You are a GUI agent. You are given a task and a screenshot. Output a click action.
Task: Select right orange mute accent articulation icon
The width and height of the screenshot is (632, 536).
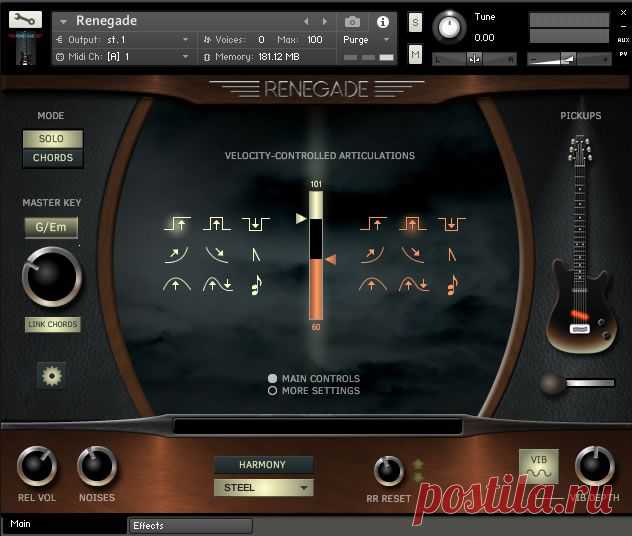tap(452, 255)
